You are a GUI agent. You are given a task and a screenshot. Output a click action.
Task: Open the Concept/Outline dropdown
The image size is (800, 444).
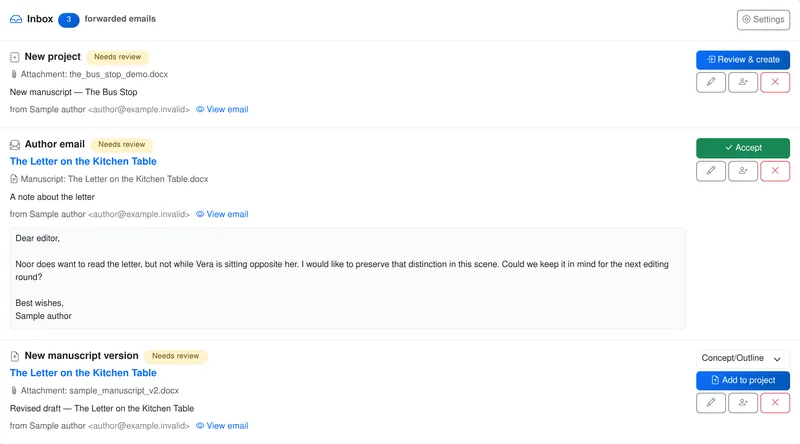[743, 358]
